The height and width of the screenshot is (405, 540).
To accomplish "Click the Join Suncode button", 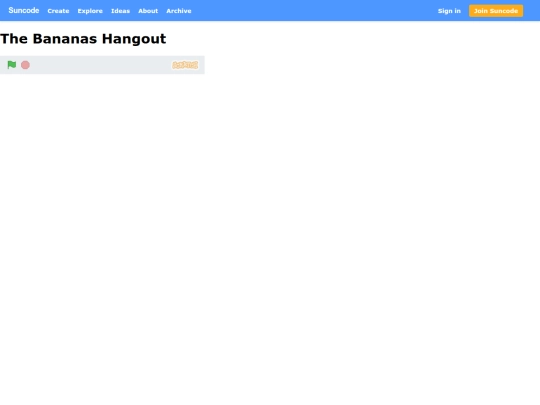I will 496,11.
